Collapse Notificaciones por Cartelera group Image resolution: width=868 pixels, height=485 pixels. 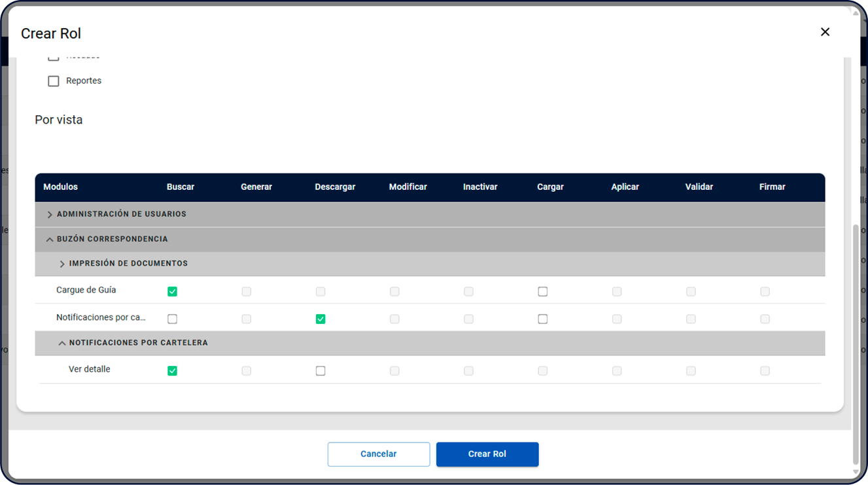pos(62,343)
